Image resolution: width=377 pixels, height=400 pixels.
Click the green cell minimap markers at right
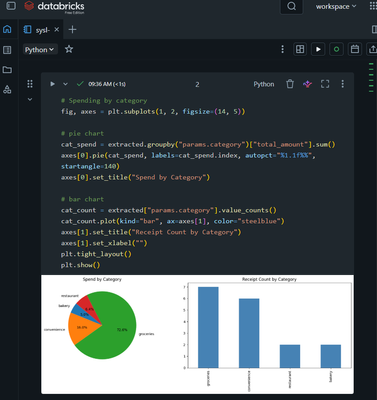tap(371, 77)
